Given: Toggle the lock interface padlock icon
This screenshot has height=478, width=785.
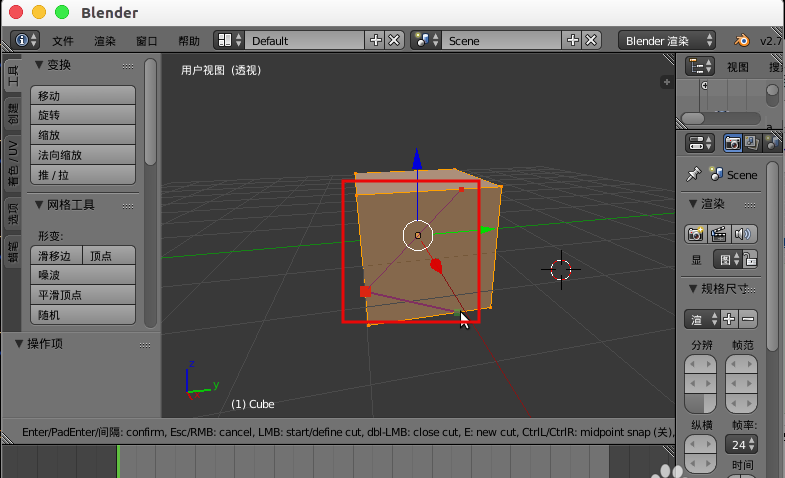Looking at the screenshot, I should tap(750, 259).
